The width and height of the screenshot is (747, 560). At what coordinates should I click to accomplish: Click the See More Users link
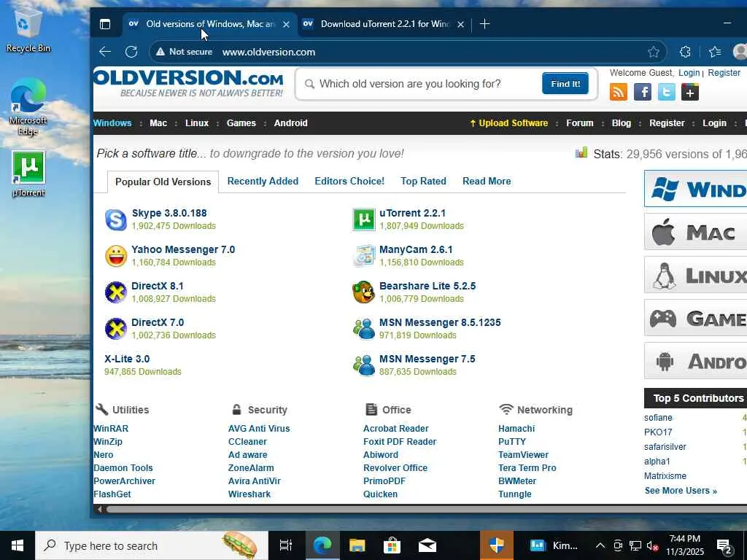[681, 491]
